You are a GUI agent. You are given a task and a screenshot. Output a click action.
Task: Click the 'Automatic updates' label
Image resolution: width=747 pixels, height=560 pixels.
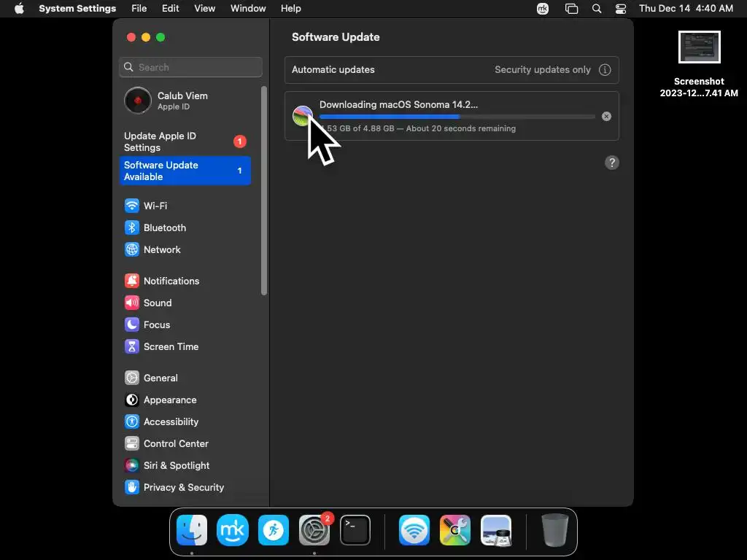click(333, 69)
